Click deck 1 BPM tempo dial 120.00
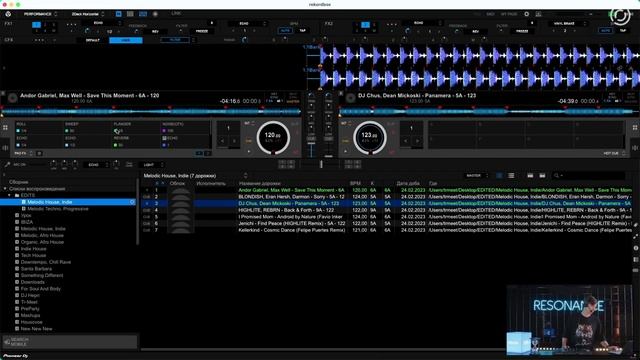Screen dimensions: 640x360 (273, 137)
